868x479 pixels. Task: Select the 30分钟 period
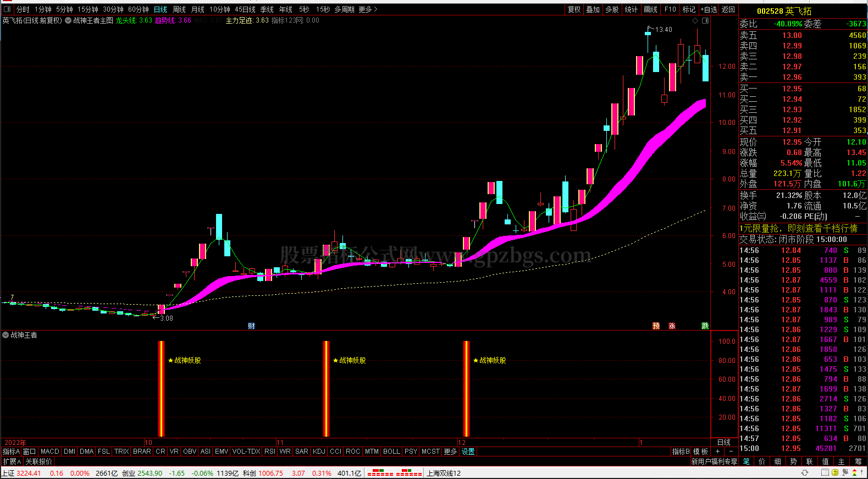113,9
